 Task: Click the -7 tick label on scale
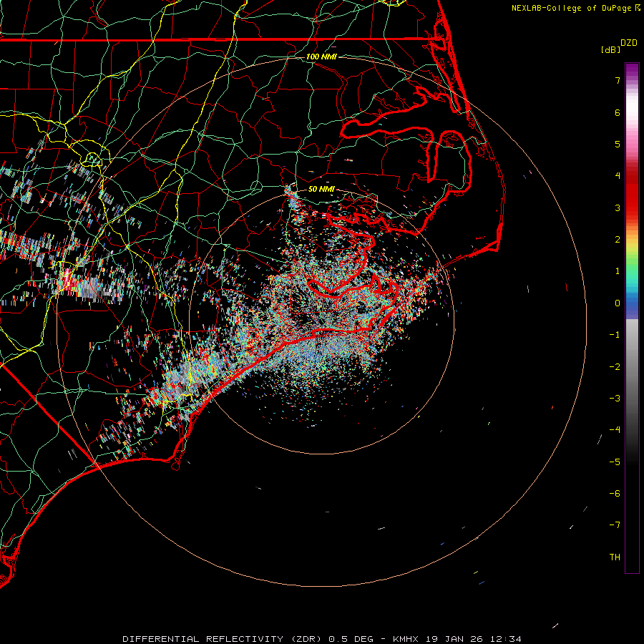[615, 525]
